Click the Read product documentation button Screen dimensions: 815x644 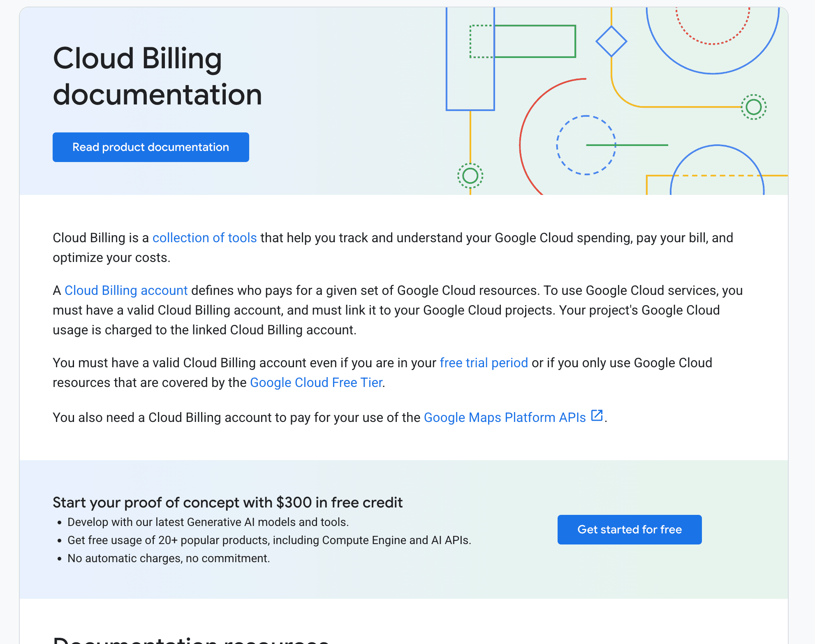150,147
